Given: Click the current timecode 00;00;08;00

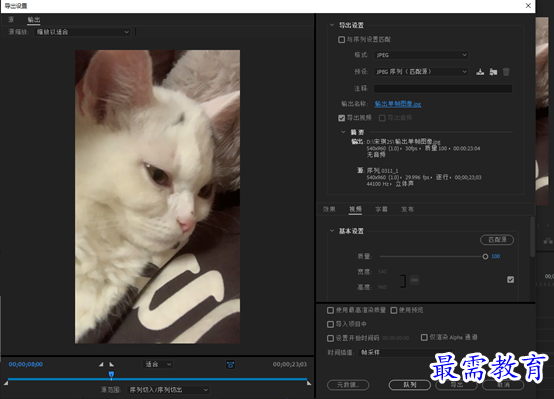Looking at the screenshot, I should click(26, 364).
